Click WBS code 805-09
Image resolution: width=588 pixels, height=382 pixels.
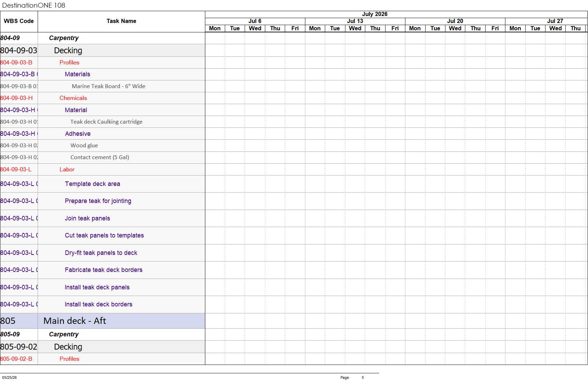point(10,334)
